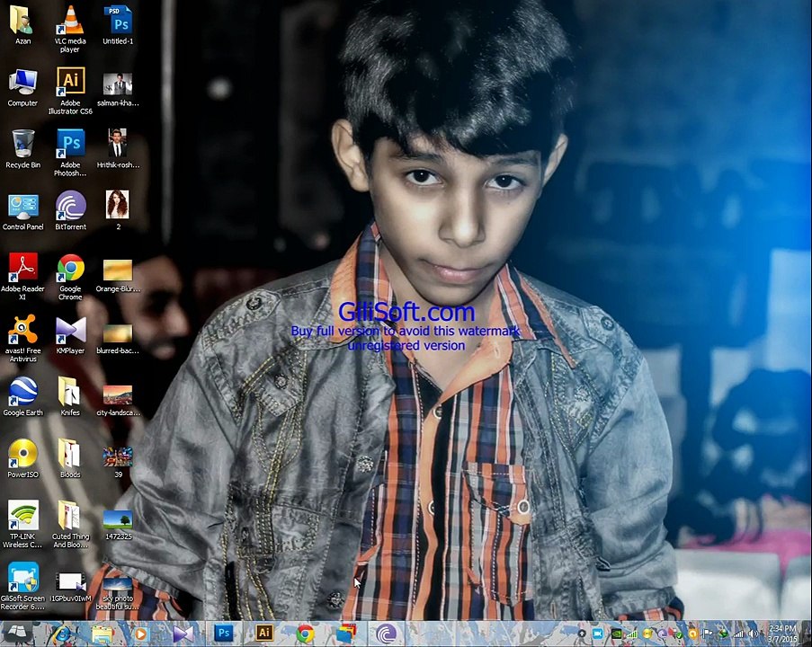Screen dimensions: 812x647
Task: Select the Adobe Photoshop desktop shortcut
Action: 70,153
